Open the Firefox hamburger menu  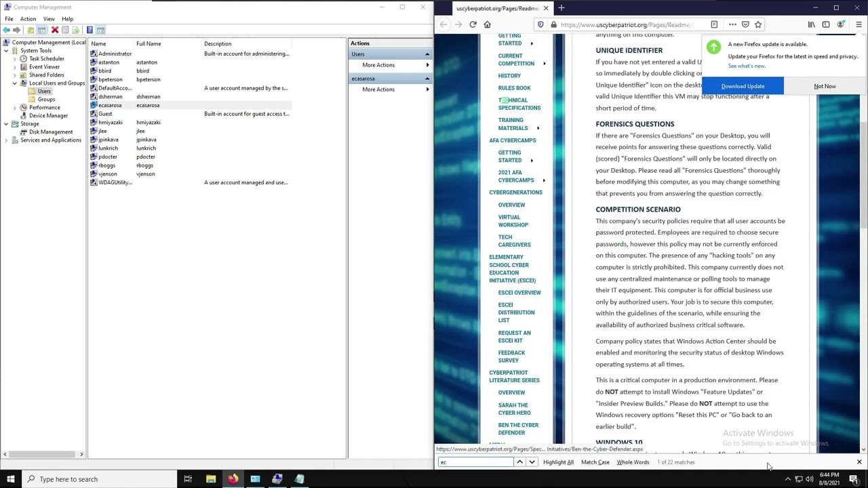point(859,24)
